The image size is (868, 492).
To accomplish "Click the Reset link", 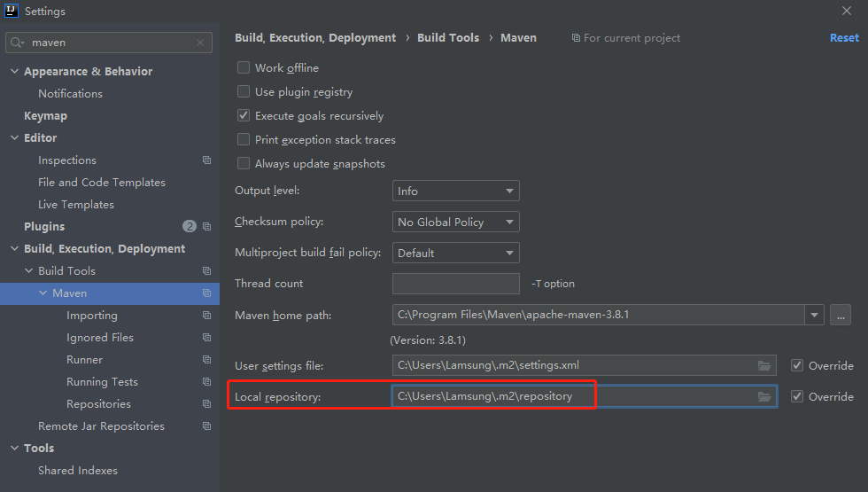I will (844, 37).
